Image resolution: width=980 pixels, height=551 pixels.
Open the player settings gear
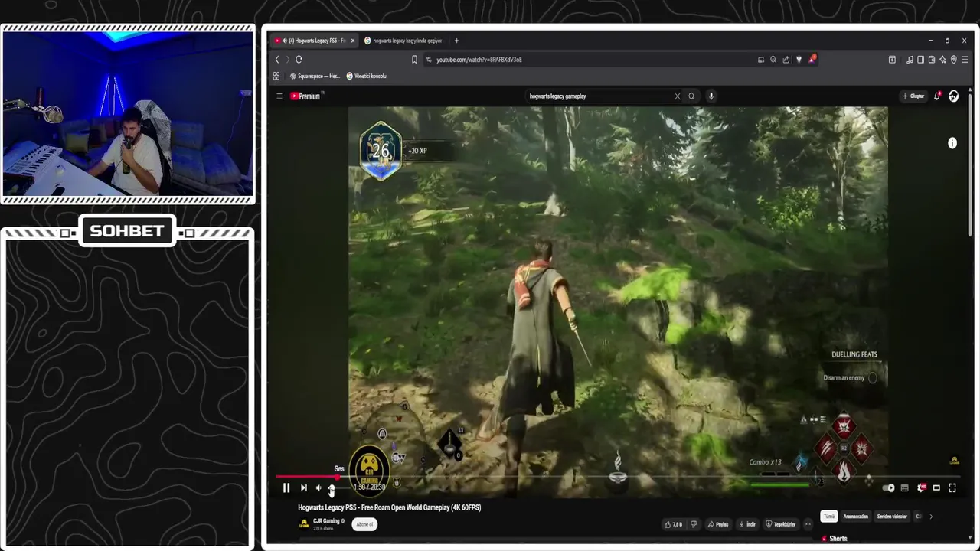921,487
